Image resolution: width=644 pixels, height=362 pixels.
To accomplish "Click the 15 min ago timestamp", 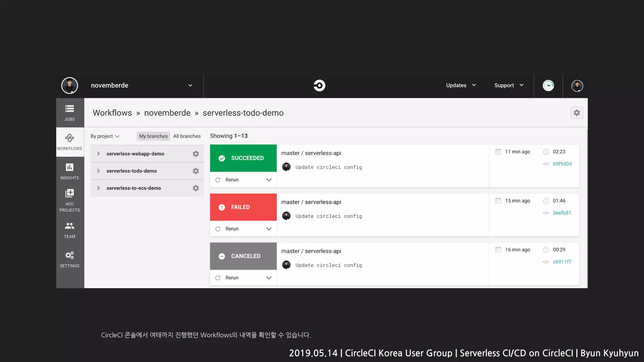I will coord(517,201).
